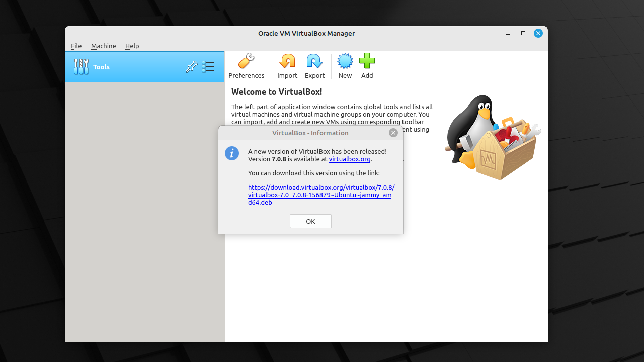The image size is (644, 362).
Task: Click the Oracle VM VirtualBox Manager title
Action: (x=306, y=33)
